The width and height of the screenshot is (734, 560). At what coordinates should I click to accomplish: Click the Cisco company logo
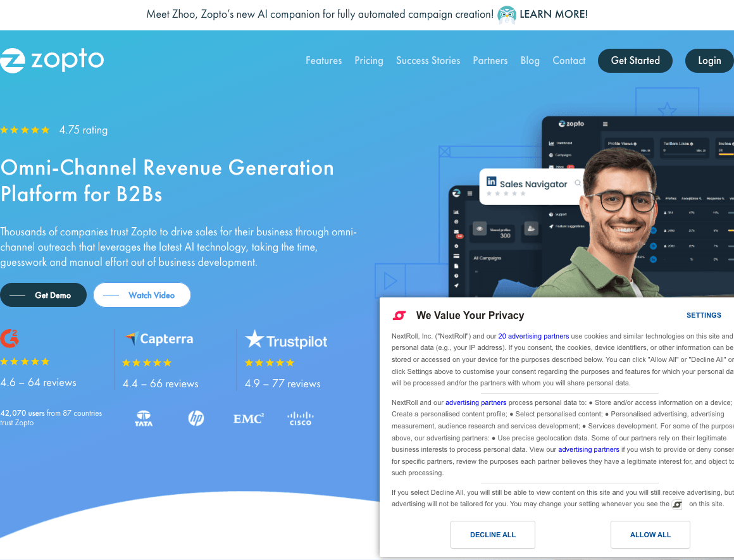[301, 418]
